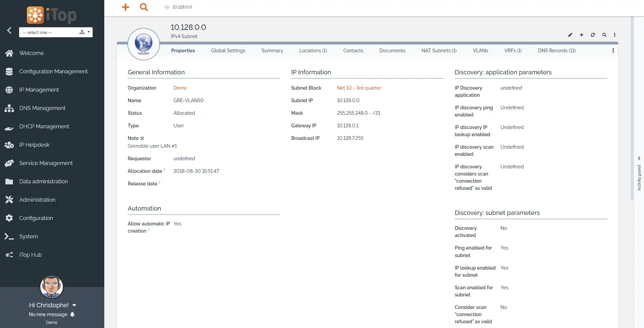Open the Summary tab
Image resolution: width=644 pixels, height=328 pixels.
tap(272, 51)
